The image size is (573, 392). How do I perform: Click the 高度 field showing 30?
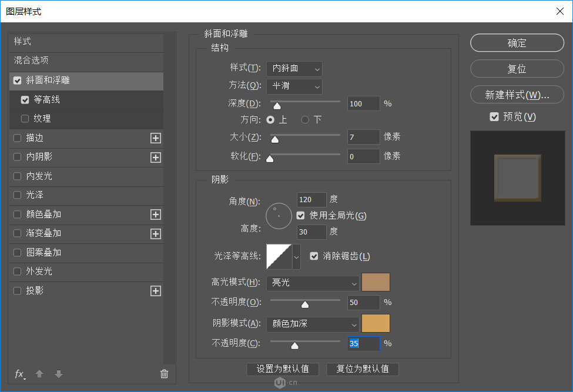[311, 232]
